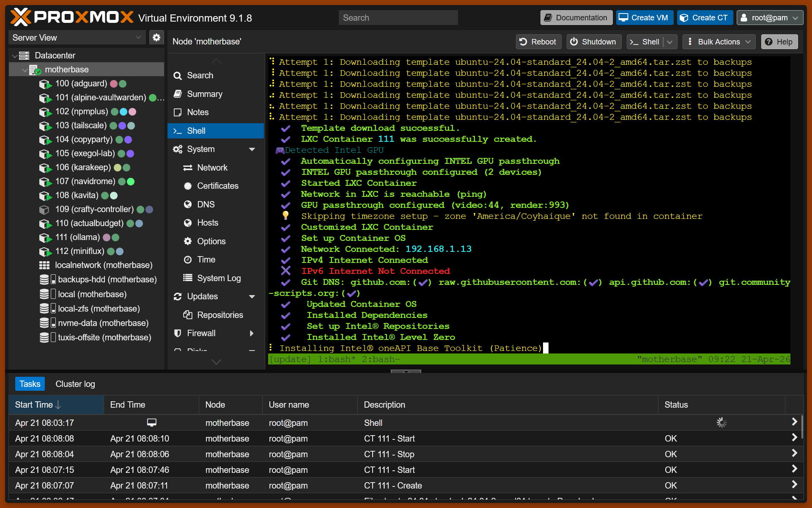Click the Repositories icon under Updates

188,315
